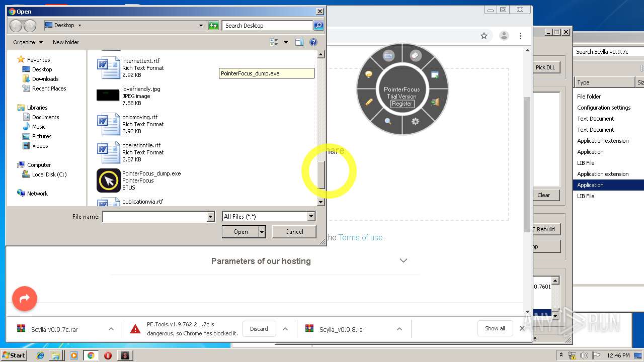Toggle the preview pane icon
Image resolution: width=644 pixels, height=362 pixels.
coord(299,42)
